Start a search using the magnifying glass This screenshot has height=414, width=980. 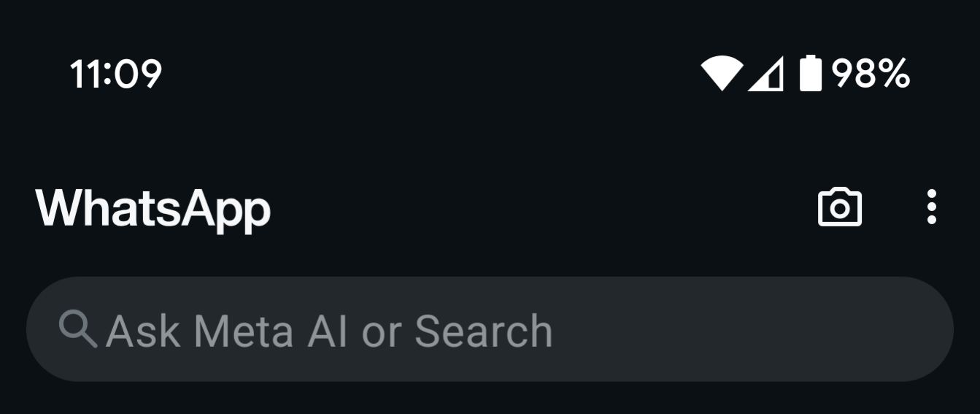click(x=77, y=329)
